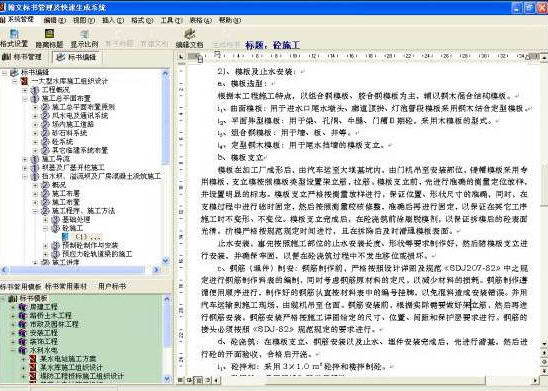The image size is (548, 391).
Task: Click the blue page icon under 砼施工
Action: click(65, 237)
